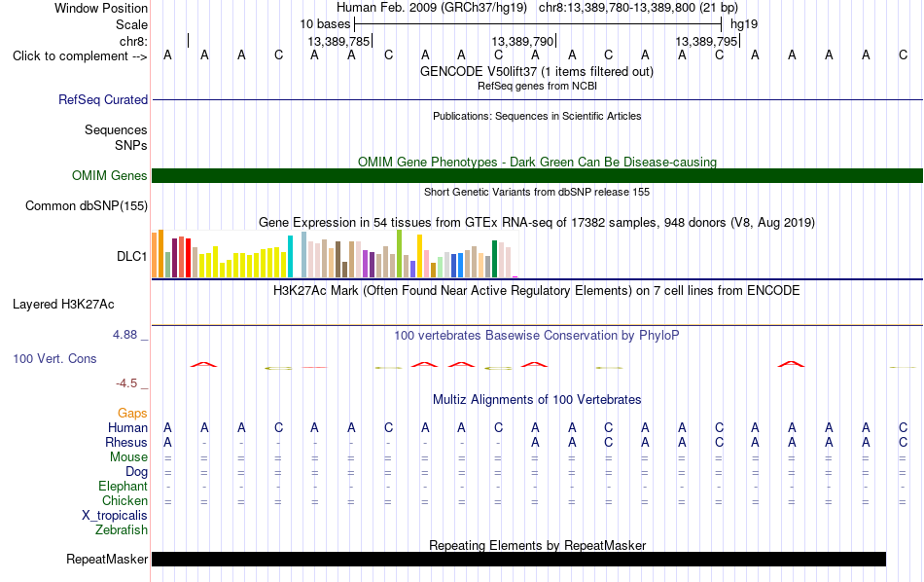Click the OMIM Genes dark green bar
Image resolution: width=924 pixels, height=582 pixels.
pyautogui.click(x=537, y=176)
